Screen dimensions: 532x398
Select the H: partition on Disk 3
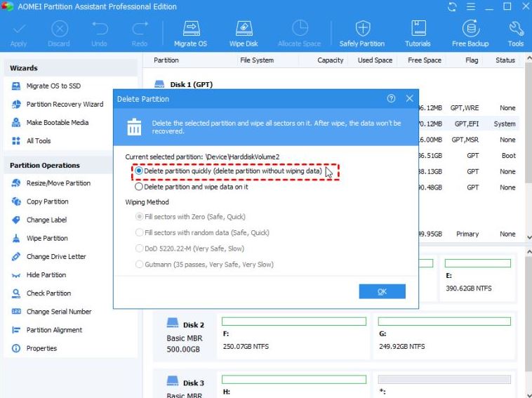coord(294,386)
